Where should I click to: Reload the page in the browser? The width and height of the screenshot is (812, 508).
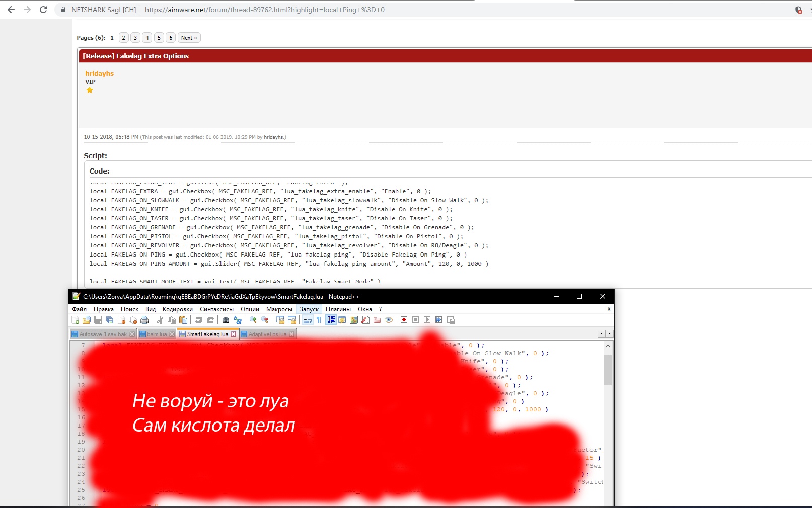[43, 10]
